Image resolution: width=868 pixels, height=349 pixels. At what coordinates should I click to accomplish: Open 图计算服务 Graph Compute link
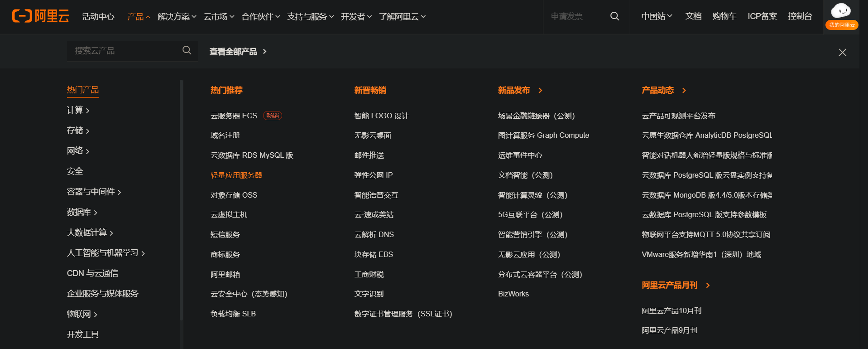point(543,136)
